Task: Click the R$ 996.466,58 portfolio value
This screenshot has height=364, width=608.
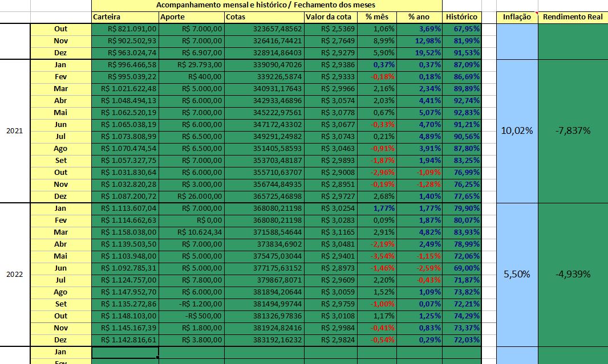Action: (125, 65)
